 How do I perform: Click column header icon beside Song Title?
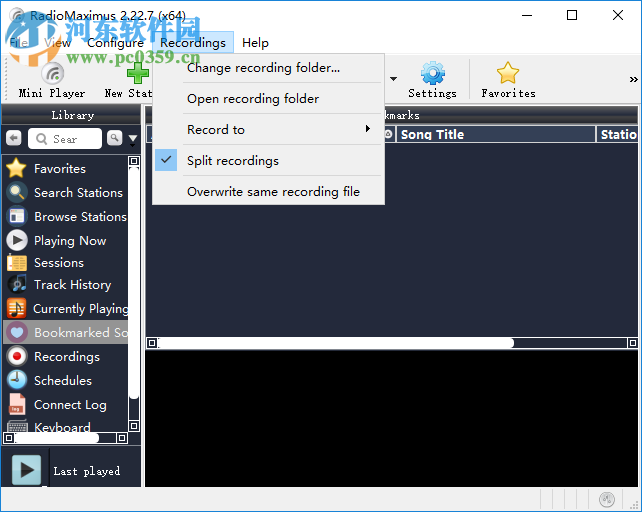point(388,134)
